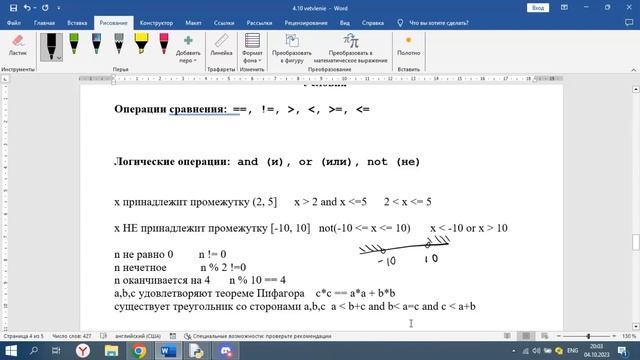This screenshot has width=640, height=360.
Task: Open File Explorer from the taskbar
Action: pyautogui.click(x=111, y=351)
